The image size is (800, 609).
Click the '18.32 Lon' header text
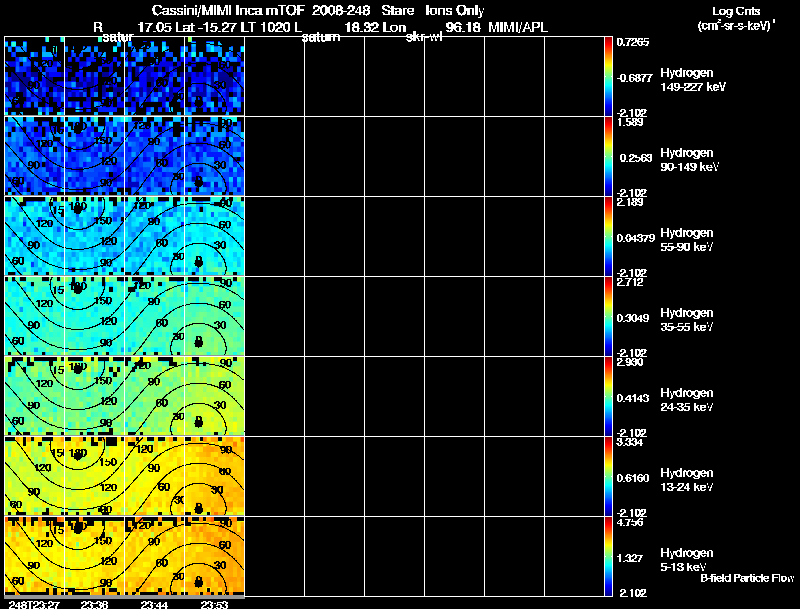click(x=376, y=28)
